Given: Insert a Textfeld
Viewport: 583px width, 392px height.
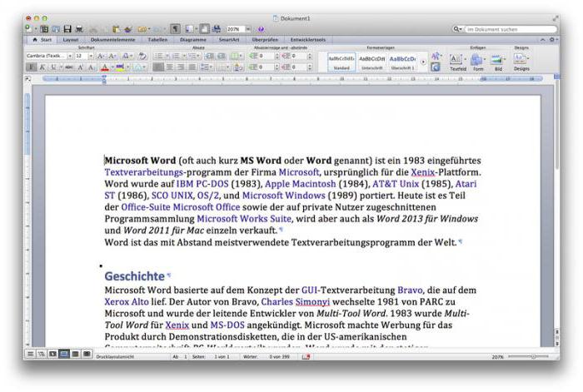Looking at the screenshot, I should pyautogui.click(x=457, y=62).
